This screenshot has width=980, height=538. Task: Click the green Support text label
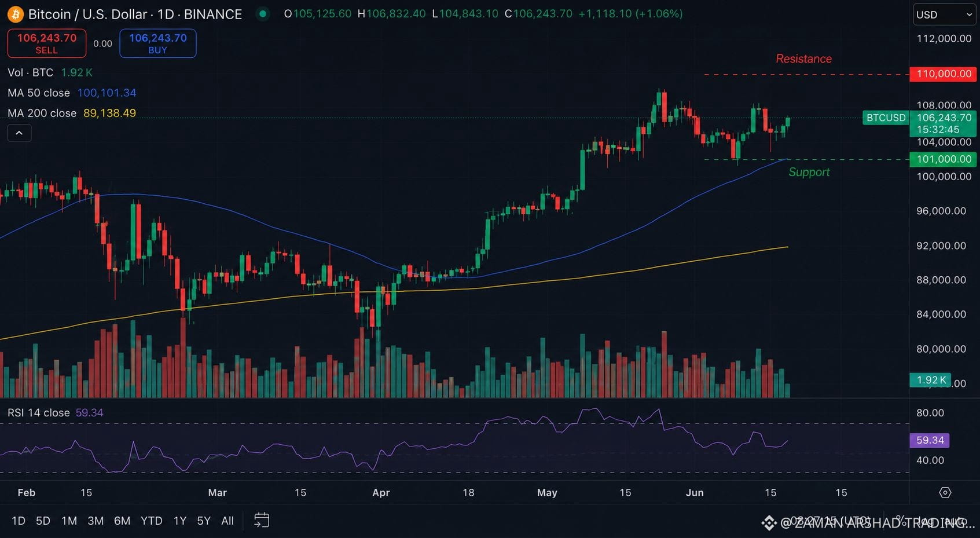(809, 172)
